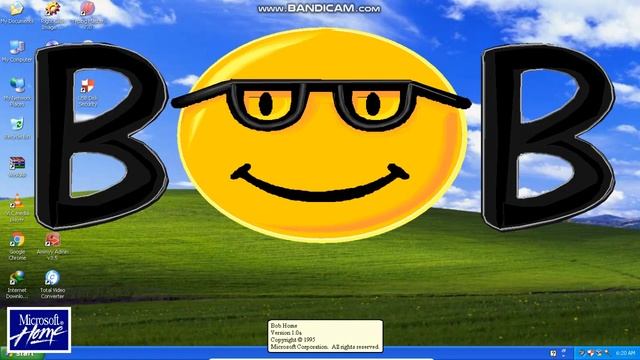Open the red round icon shortcut at top
Viewport: 640px width, 360px height.
tap(88, 15)
